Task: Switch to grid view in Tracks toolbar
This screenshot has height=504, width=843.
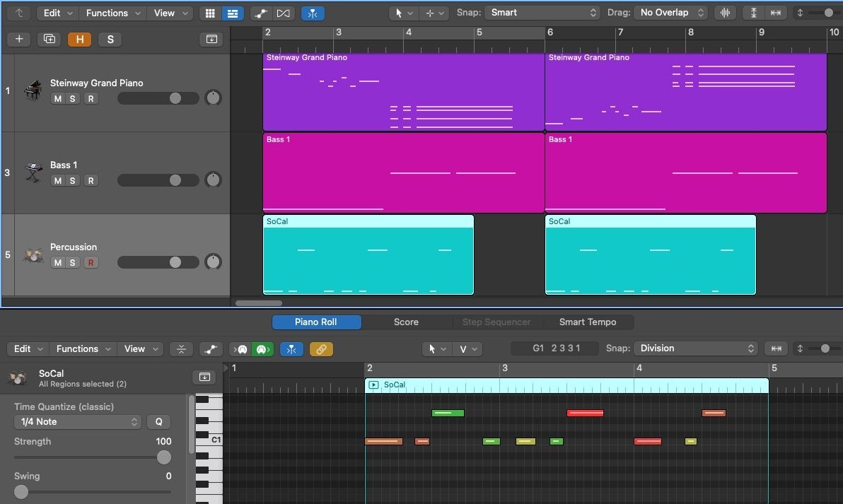Action: click(x=210, y=13)
